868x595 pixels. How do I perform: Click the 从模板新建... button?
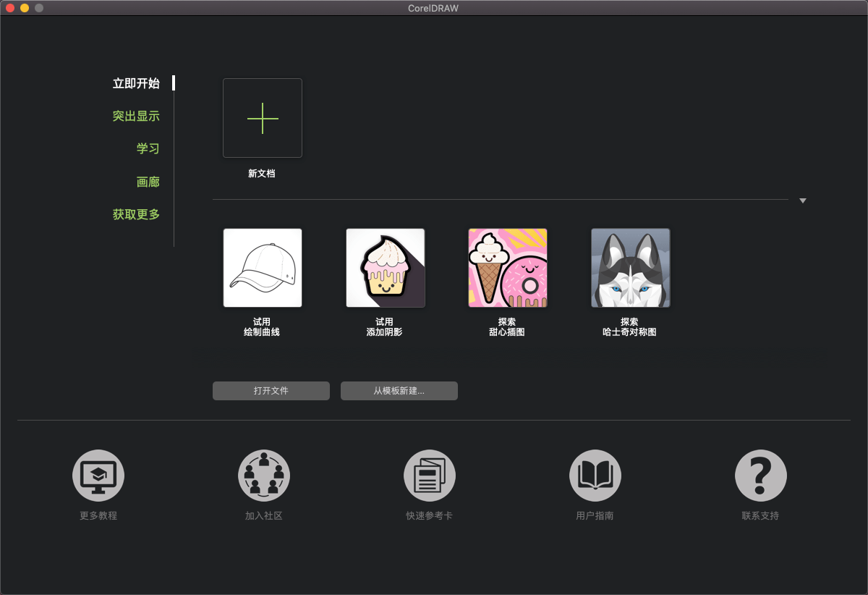(x=399, y=391)
